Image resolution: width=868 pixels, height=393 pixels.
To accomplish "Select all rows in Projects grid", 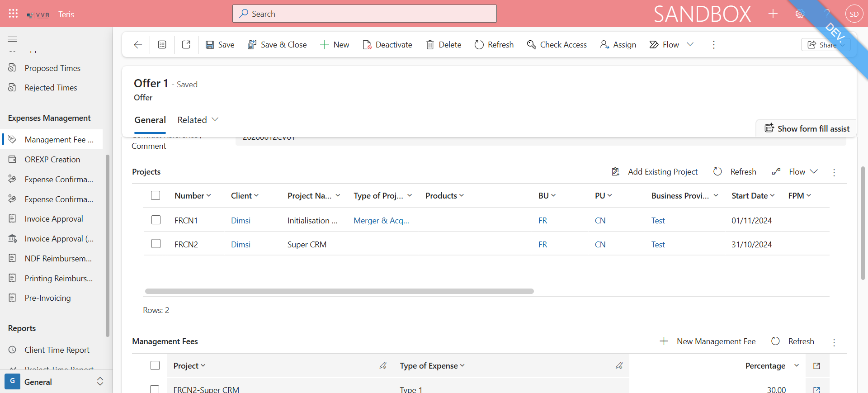I will click(156, 195).
